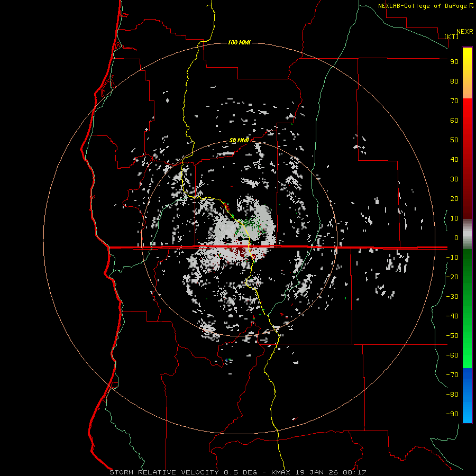Viewport: 476px width, 476px height.
Task: Click the 40 value on the velocity scale
Action: pyautogui.click(x=454, y=160)
